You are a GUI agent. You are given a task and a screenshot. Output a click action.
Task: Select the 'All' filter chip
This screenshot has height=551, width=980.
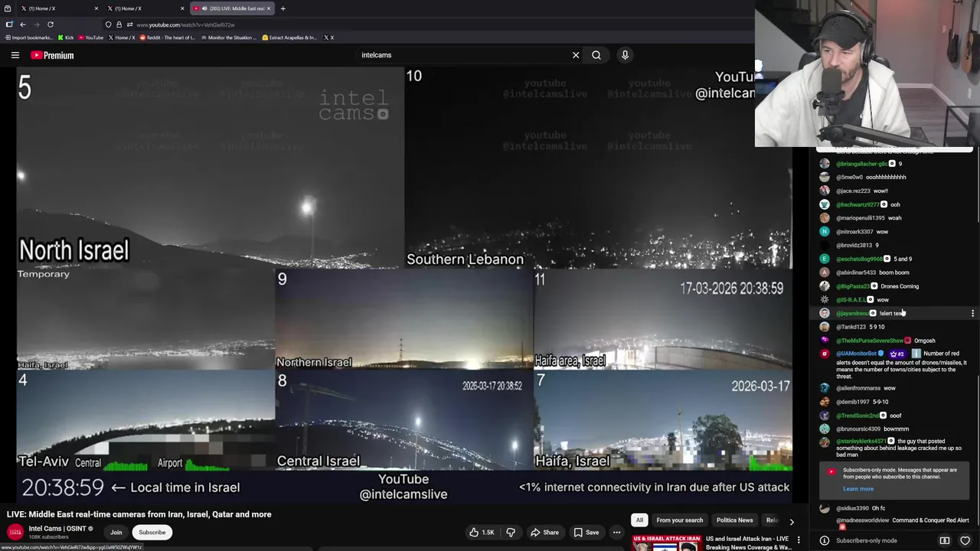[x=639, y=520]
